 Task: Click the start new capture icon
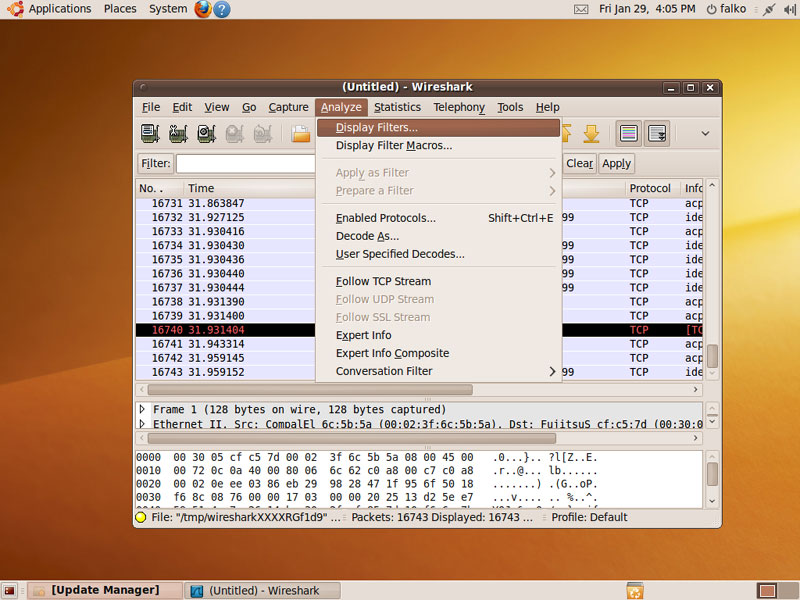coord(207,133)
